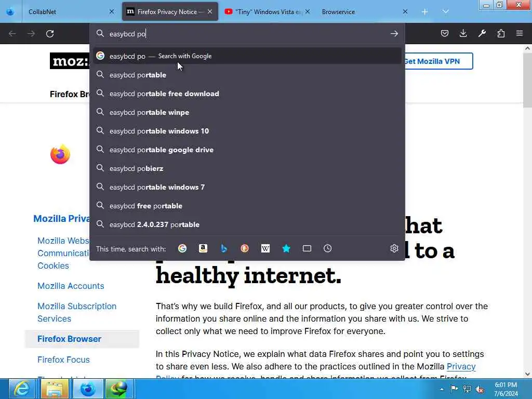Choose suggestion 'easybcd 2.4.0.237 portable'
The height and width of the screenshot is (399, 532).
247,224
